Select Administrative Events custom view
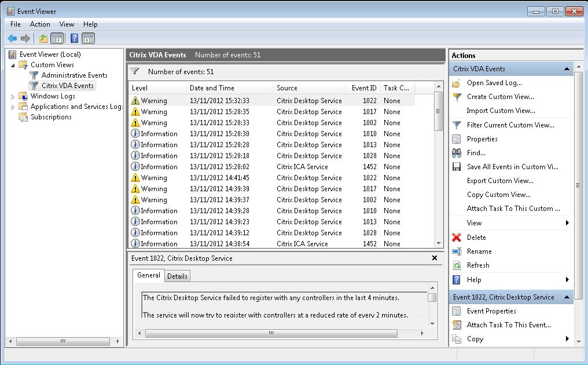This screenshot has height=365, width=588. 74,75
